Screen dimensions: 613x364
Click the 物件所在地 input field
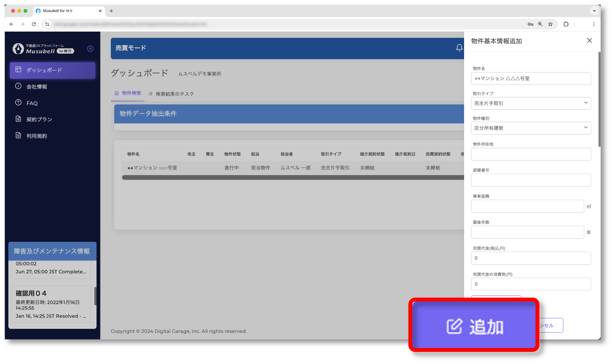tap(531, 154)
